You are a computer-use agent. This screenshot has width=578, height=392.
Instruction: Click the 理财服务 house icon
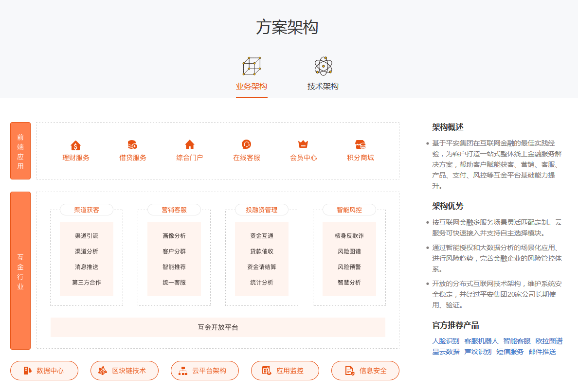click(75, 145)
